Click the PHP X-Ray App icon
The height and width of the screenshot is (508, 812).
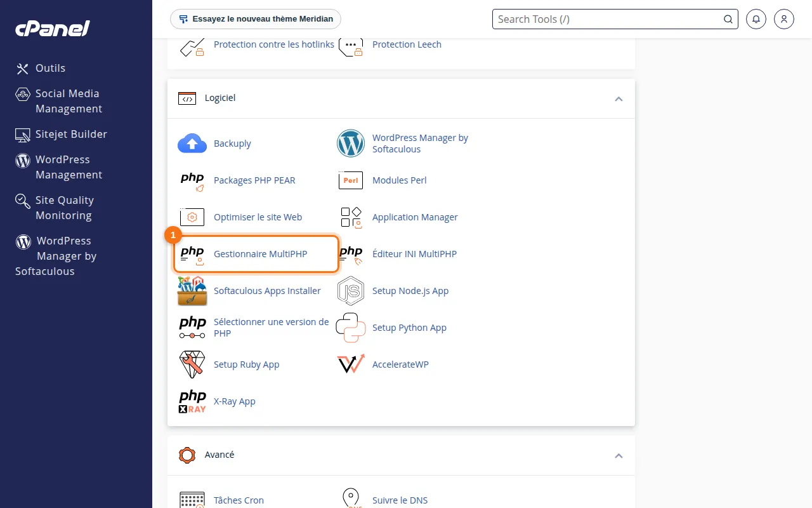[192, 401]
